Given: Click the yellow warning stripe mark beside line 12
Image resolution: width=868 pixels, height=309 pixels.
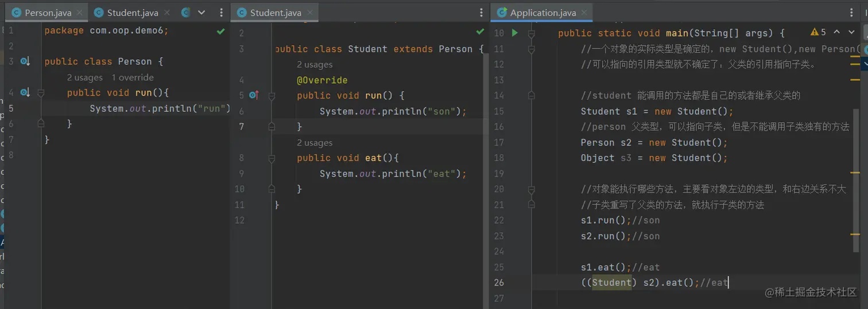Looking at the screenshot, I should [x=855, y=64].
